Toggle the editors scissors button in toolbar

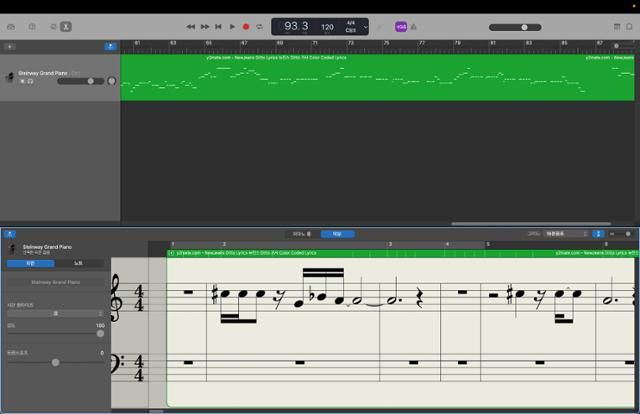[x=66, y=27]
